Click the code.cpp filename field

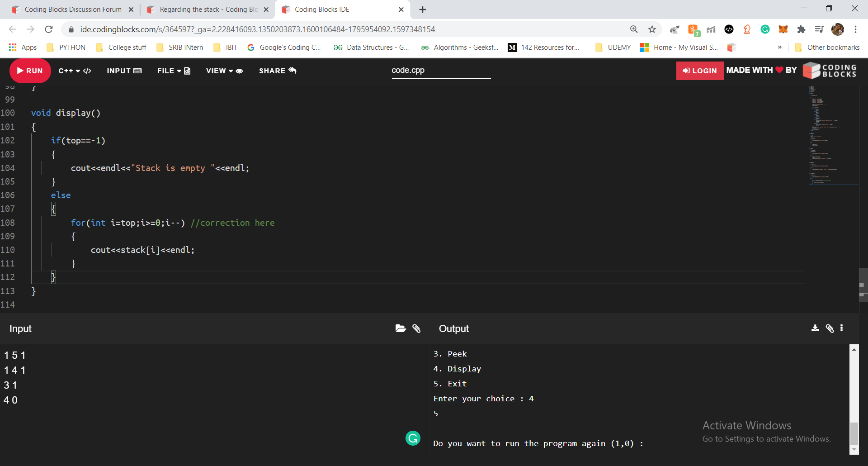[x=440, y=70]
